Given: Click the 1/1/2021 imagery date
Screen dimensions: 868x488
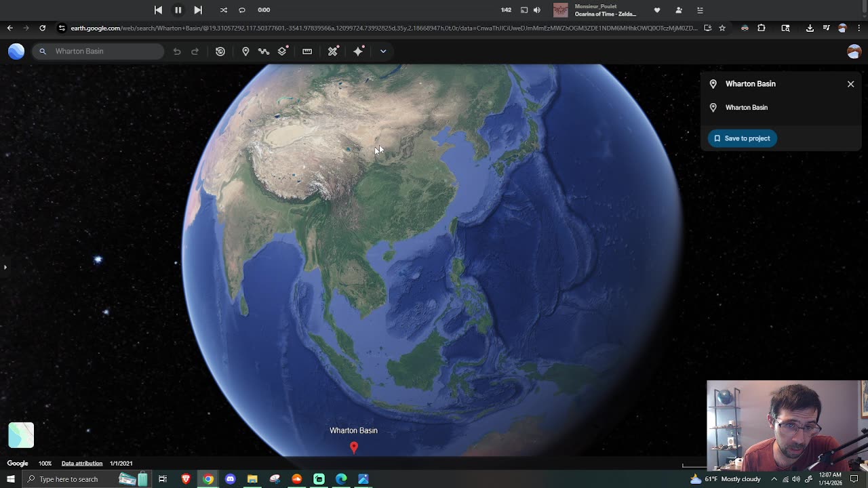Looking at the screenshot, I should click(121, 464).
